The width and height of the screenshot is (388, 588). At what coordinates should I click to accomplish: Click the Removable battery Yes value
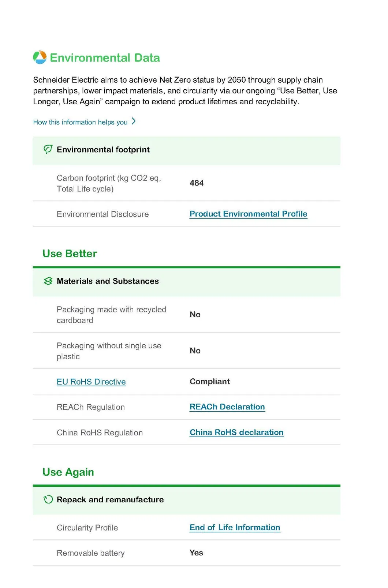(196, 553)
